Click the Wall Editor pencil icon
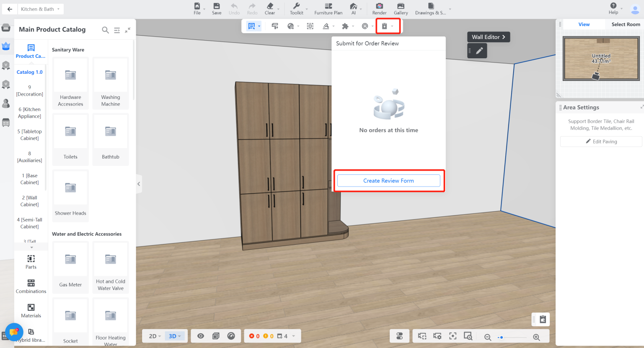 [x=479, y=51]
